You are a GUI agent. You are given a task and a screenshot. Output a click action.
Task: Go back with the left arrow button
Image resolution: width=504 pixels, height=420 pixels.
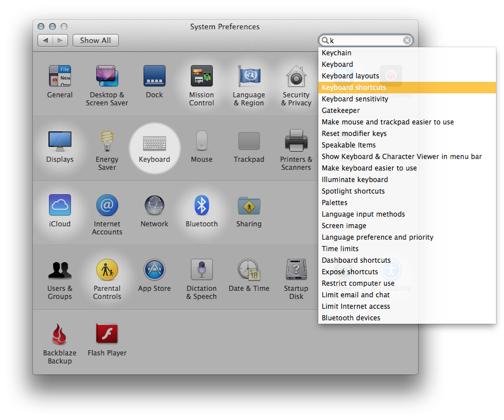point(46,40)
